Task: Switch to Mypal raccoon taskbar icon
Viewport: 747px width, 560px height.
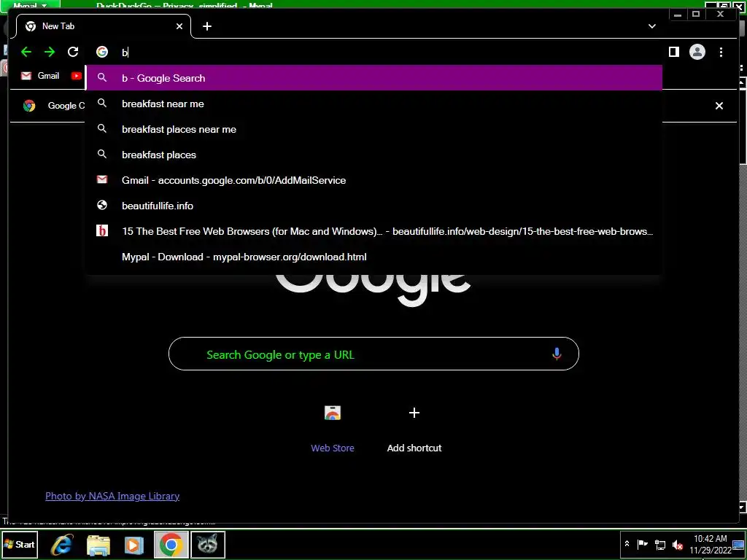Action: pyautogui.click(x=208, y=545)
